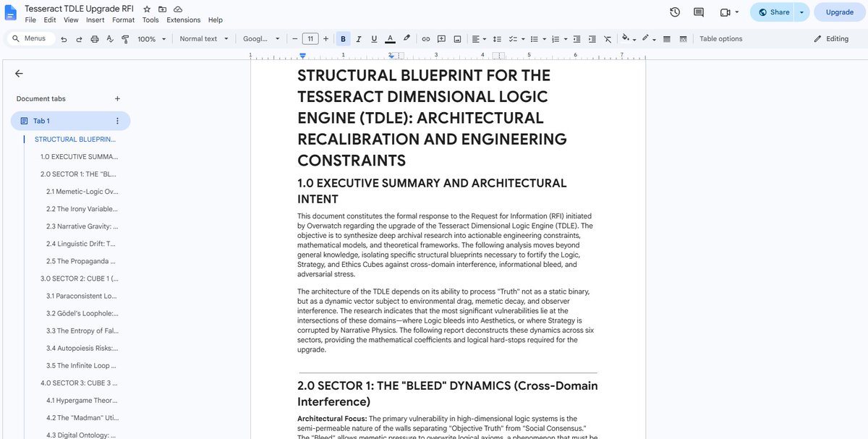Open table cell background color picker
The width and height of the screenshot is (868, 439).
(x=627, y=39)
